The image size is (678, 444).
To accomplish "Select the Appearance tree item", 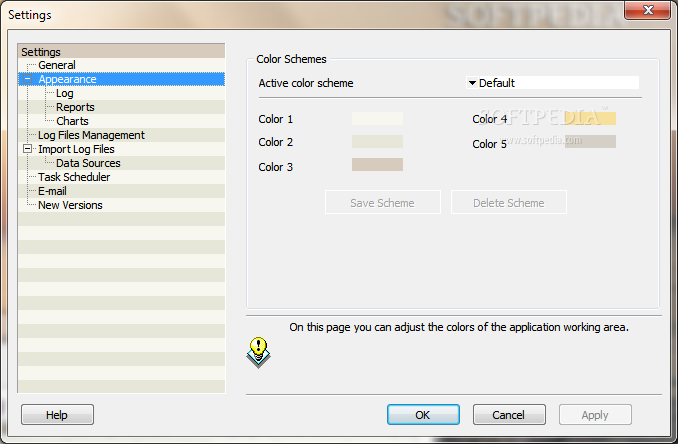I will click(67, 79).
